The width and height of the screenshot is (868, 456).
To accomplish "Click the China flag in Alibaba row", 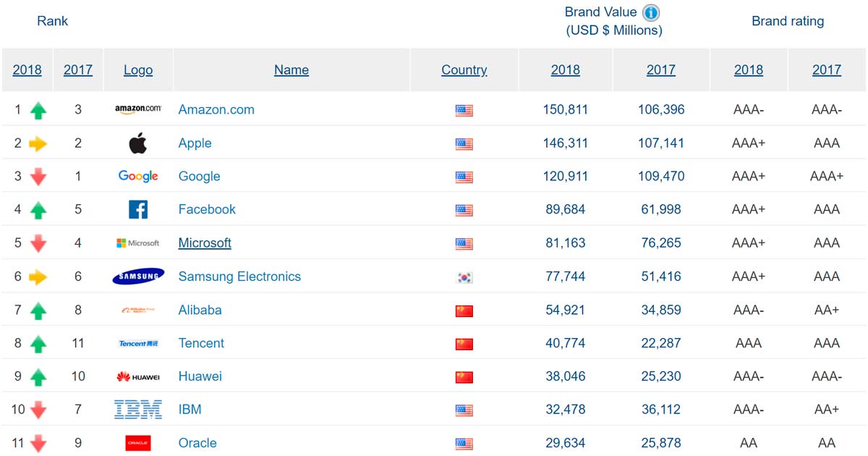I will click(464, 311).
